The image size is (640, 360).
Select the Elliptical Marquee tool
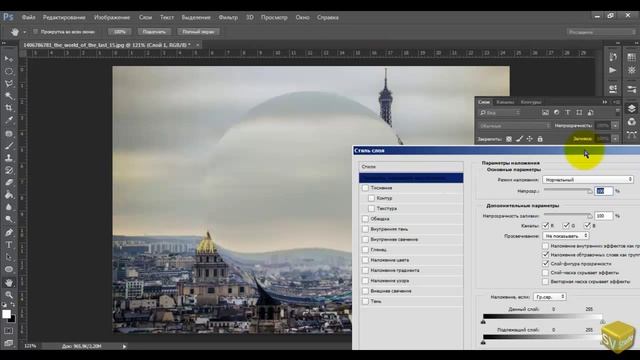point(9,71)
